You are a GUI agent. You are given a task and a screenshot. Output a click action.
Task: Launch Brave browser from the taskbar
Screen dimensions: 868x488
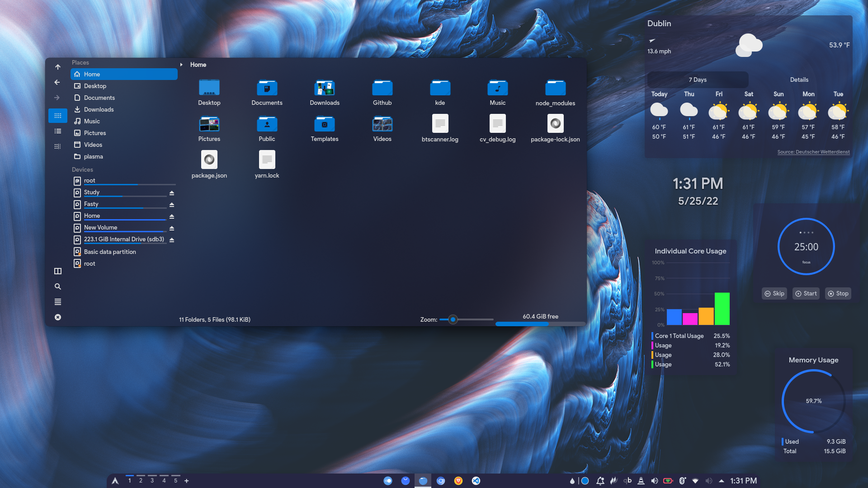(x=458, y=481)
